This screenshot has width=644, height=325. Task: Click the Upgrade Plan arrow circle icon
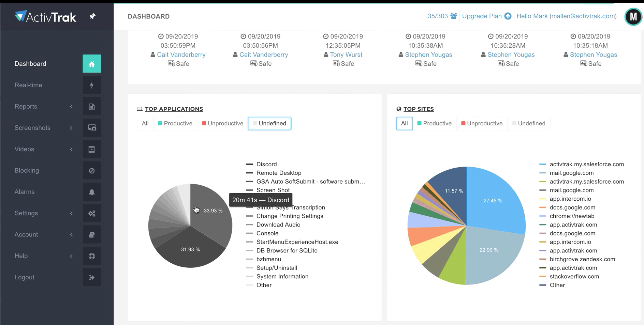tap(508, 16)
